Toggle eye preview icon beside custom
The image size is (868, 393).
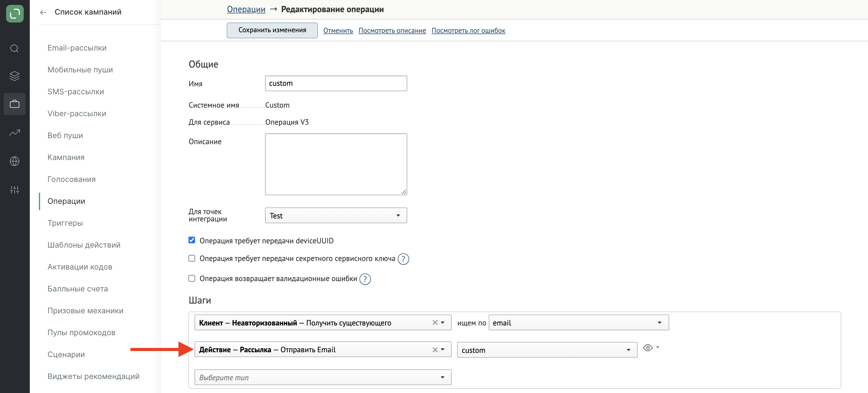[x=648, y=348]
